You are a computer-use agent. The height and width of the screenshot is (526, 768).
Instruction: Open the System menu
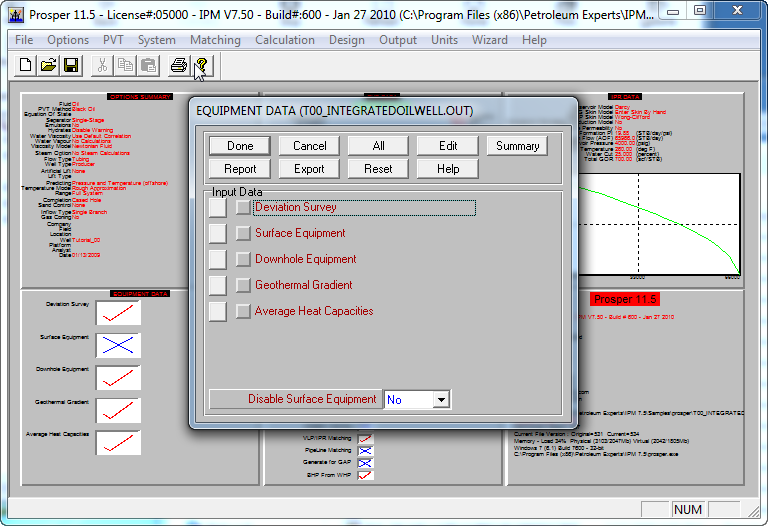(157, 40)
